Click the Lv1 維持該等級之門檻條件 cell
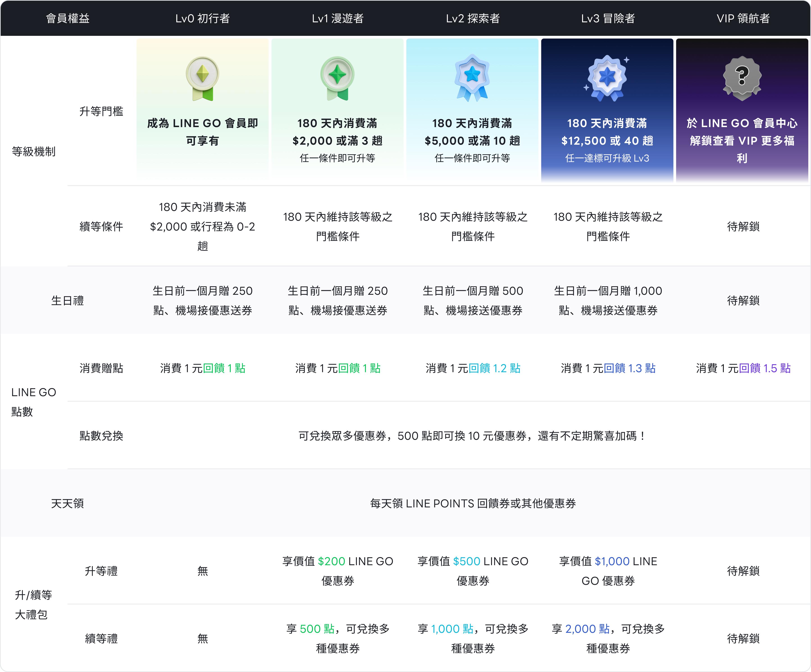This screenshot has width=811, height=672. tap(337, 226)
